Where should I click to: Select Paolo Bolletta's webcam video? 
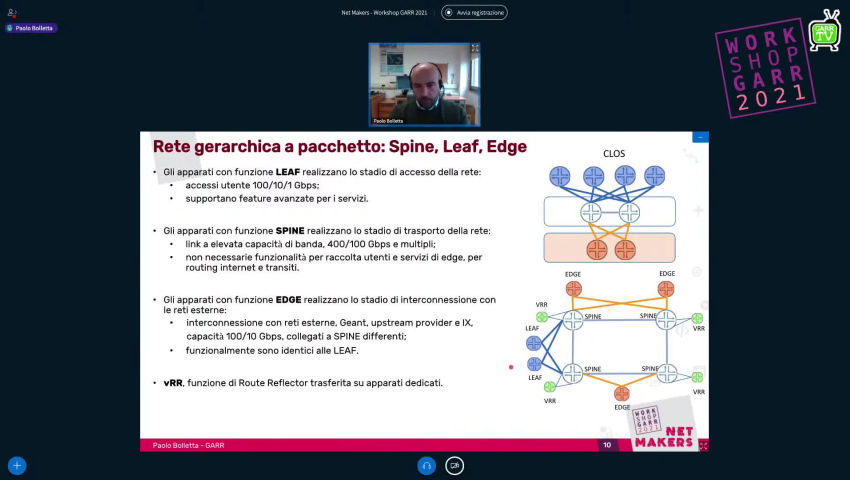point(424,85)
